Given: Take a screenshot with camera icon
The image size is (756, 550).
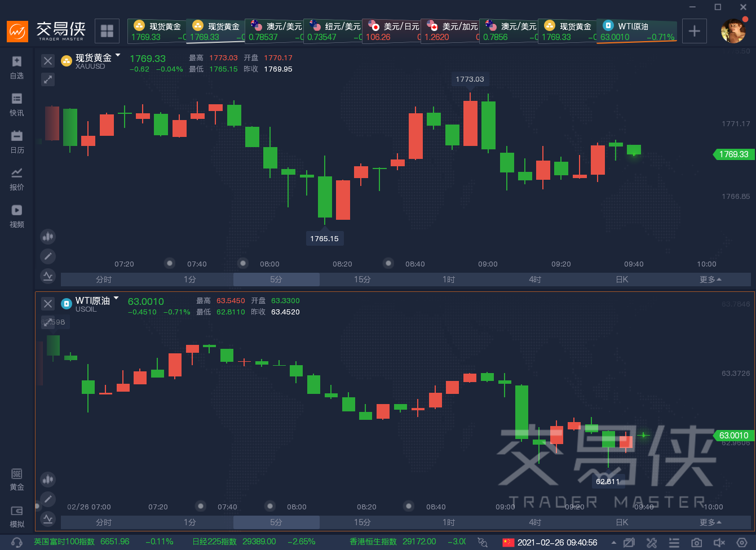Looking at the screenshot, I should 697,543.
